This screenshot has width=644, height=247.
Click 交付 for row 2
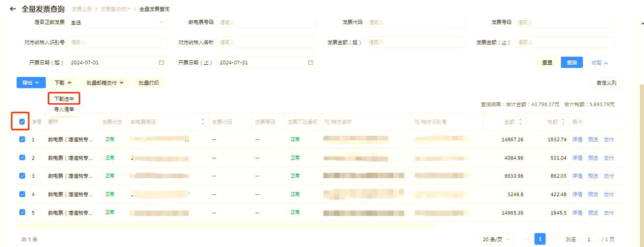click(608, 158)
